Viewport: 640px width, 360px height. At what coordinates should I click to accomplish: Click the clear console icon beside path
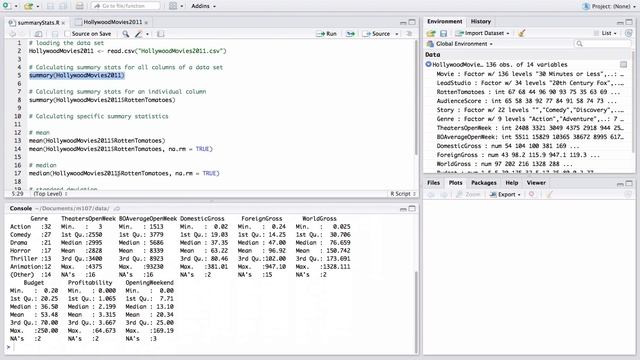(117, 209)
